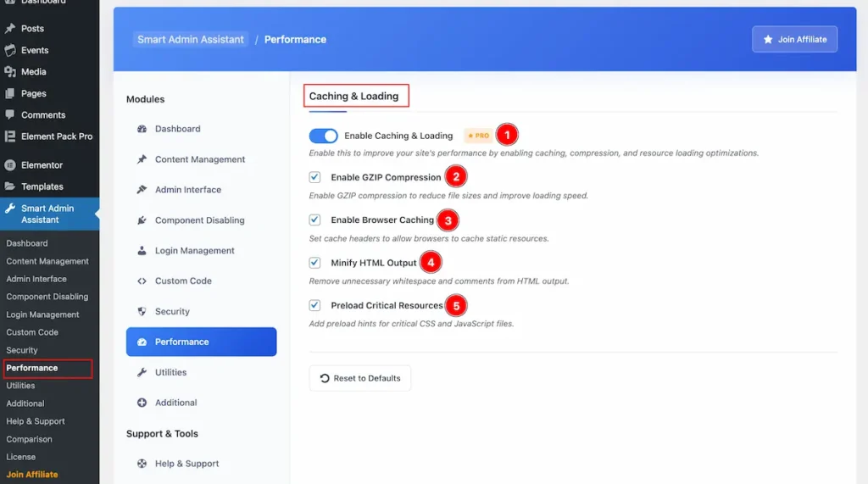Click the star icon on Join Affiliate button
This screenshot has width=868, height=484.
tap(768, 39)
